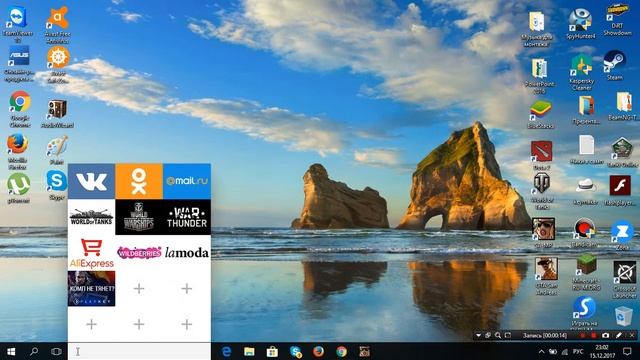Image resolution: width=640 pixels, height=360 pixels.
Task: Open TeamViewer desktop shortcut
Action: (18, 24)
